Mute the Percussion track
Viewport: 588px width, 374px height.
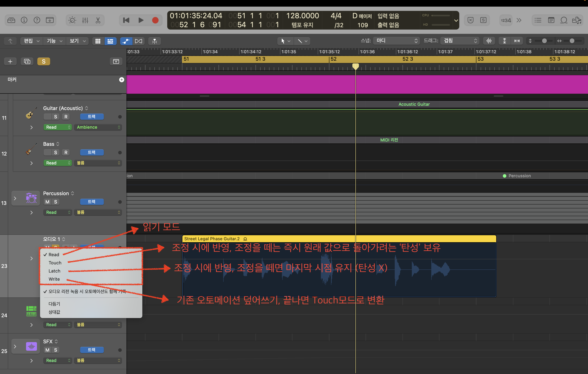[x=47, y=202]
